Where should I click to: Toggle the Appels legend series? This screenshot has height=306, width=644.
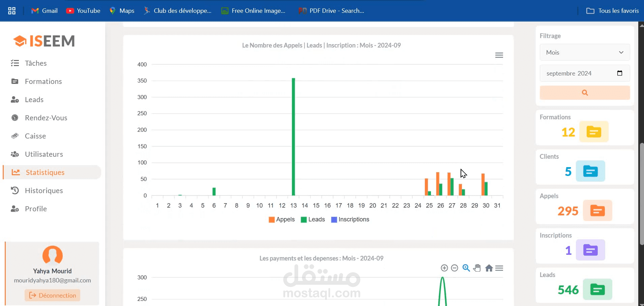point(282,219)
